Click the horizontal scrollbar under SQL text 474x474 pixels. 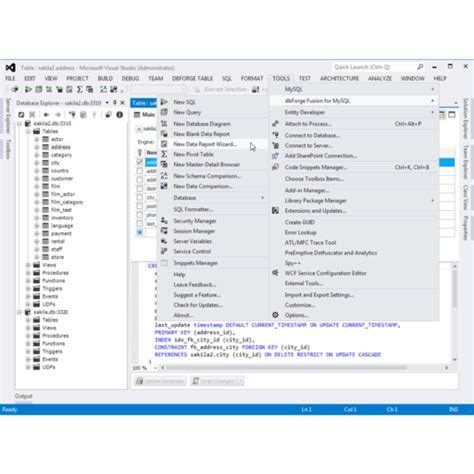(x=287, y=368)
